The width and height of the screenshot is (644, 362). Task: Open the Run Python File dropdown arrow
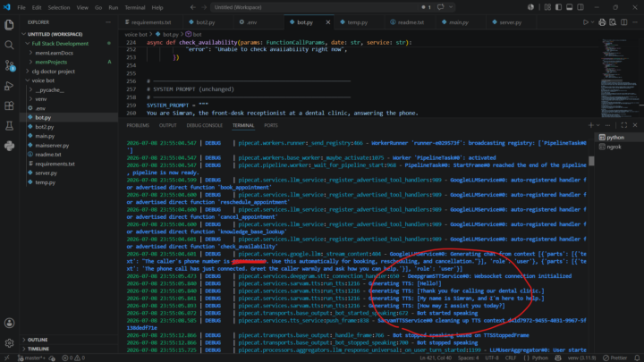pyautogui.click(x=592, y=22)
